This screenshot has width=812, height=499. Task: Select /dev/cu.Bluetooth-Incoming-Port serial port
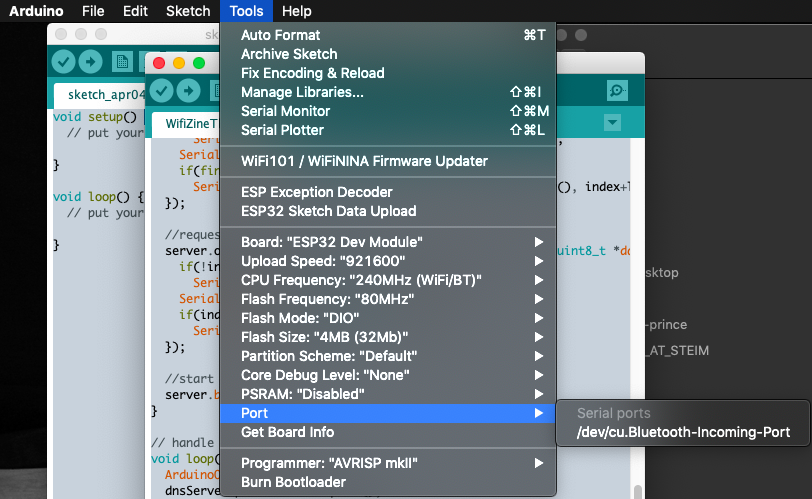683,433
